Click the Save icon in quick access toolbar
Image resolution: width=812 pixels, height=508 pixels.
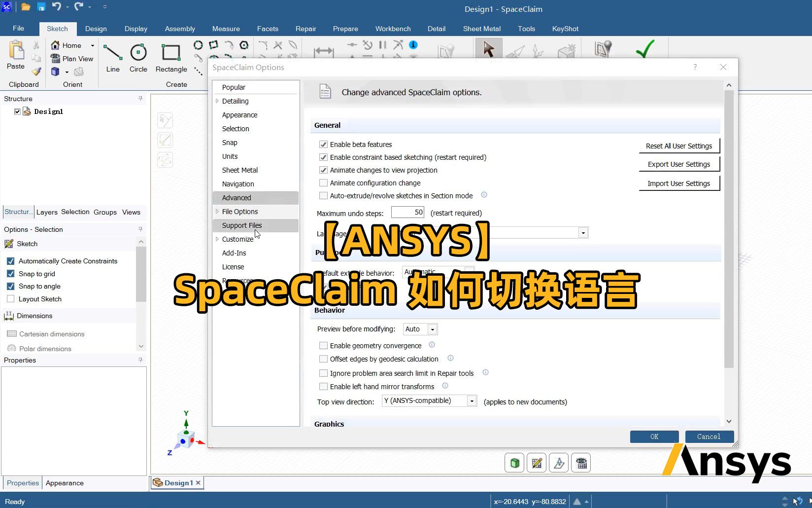tap(41, 7)
